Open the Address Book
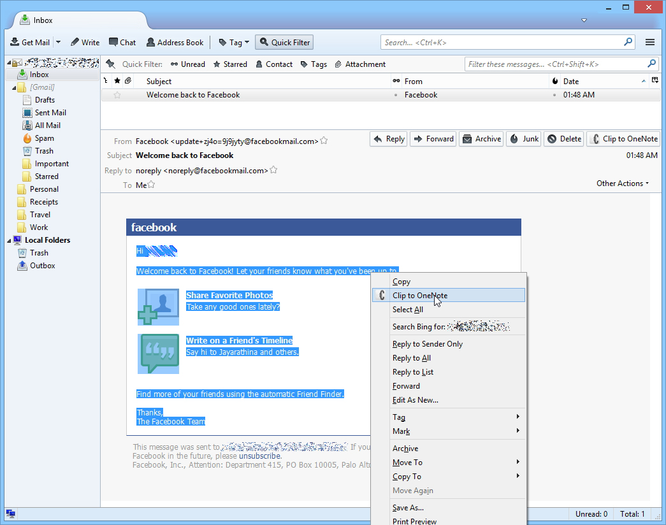The width and height of the screenshot is (666, 525). pyautogui.click(x=175, y=42)
